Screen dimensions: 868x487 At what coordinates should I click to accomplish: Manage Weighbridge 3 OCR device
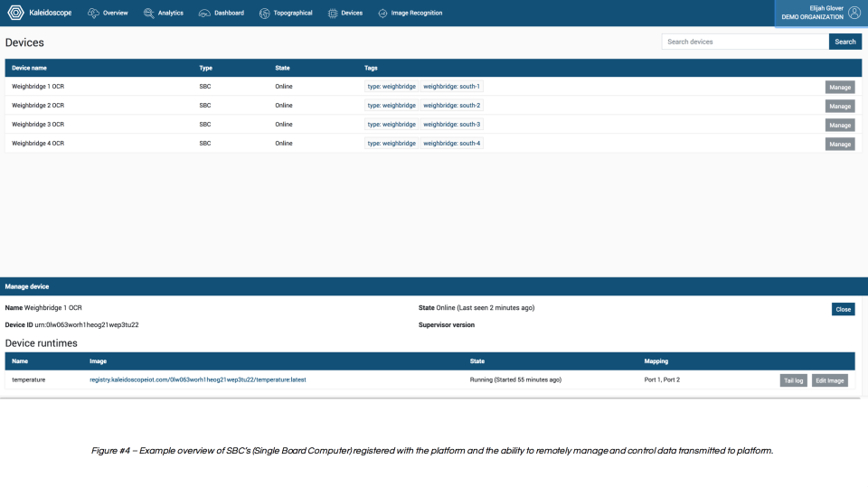tap(840, 125)
